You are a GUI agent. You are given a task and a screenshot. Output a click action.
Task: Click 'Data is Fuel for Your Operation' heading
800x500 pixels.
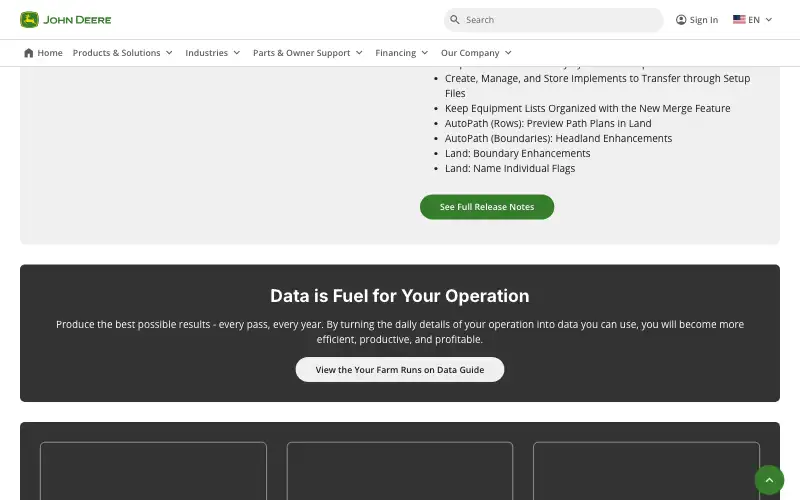(399, 296)
